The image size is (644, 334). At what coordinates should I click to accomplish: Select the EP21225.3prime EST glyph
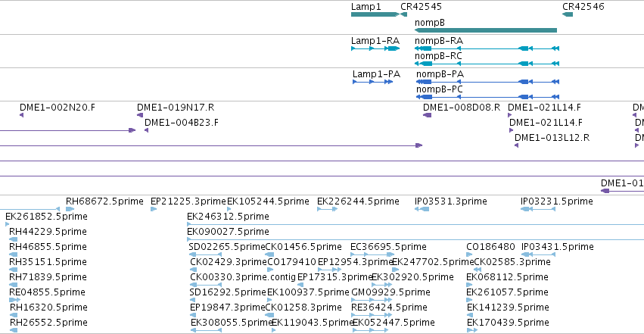tap(154, 209)
